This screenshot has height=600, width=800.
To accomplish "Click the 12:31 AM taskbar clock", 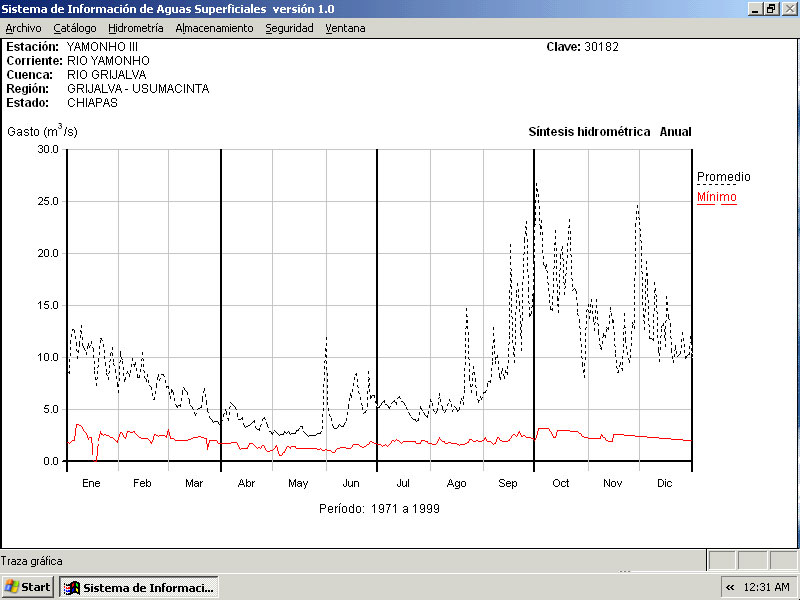I will pyautogui.click(x=767, y=587).
